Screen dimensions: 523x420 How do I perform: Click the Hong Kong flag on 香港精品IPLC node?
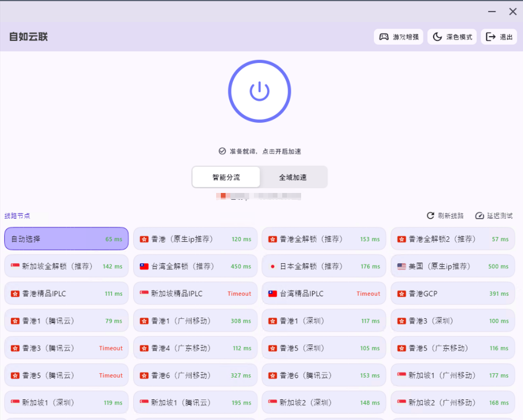click(x=14, y=293)
